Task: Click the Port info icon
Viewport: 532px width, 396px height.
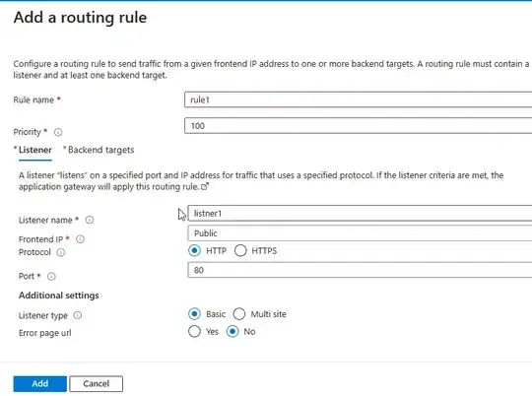Action: point(51,277)
